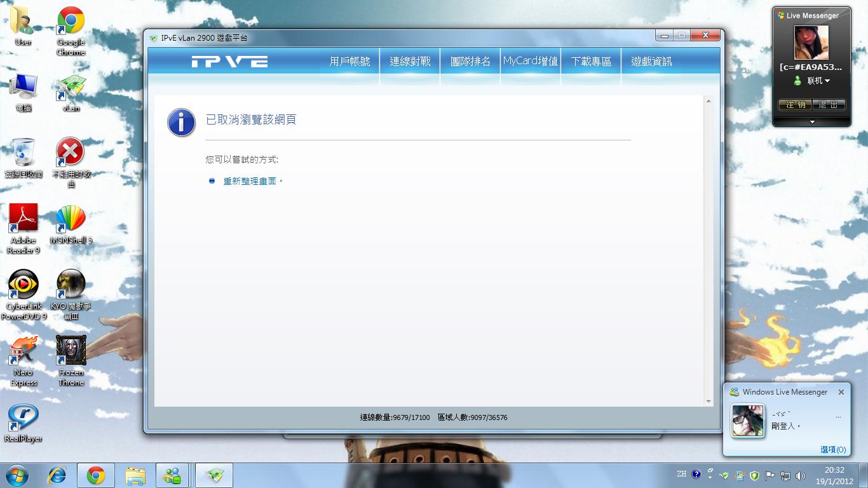
Task: Open the 联机 status dropdown in Live Messenger
Action: click(x=818, y=81)
